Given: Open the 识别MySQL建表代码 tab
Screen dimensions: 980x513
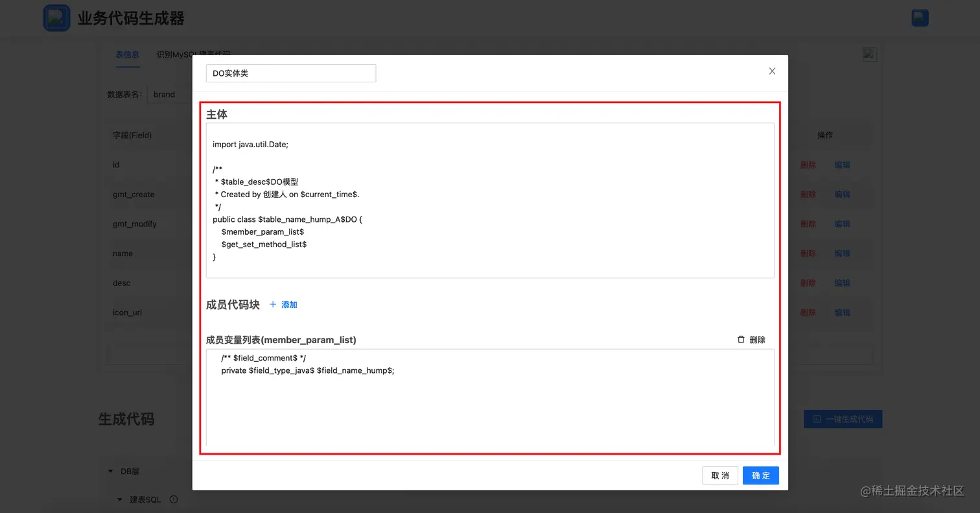Looking at the screenshot, I should 193,53.
